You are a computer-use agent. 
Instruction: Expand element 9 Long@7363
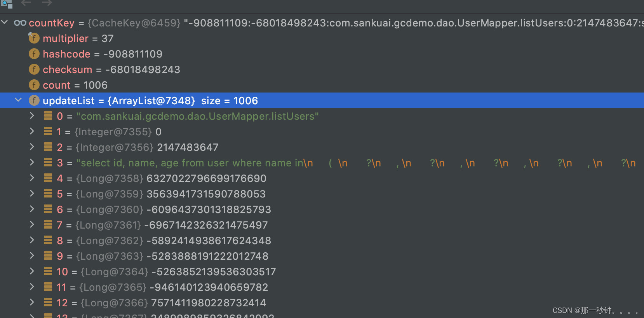(32, 256)
